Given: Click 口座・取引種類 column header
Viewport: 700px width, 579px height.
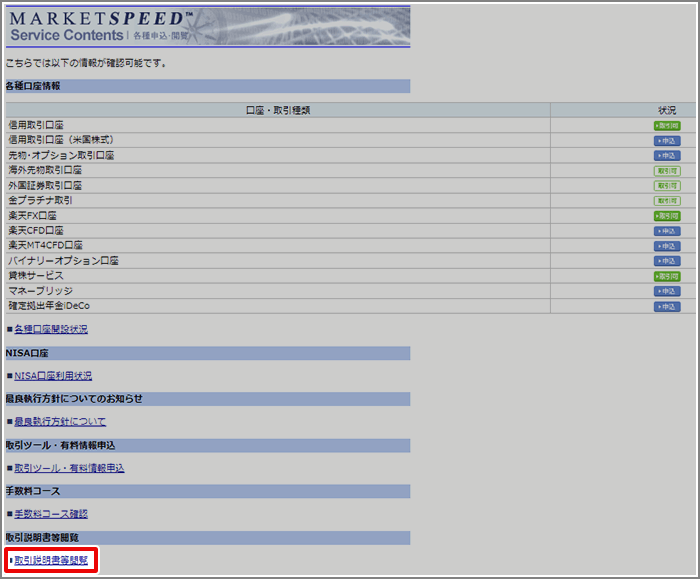Looking at the screenshot, I should click(278, 110).
